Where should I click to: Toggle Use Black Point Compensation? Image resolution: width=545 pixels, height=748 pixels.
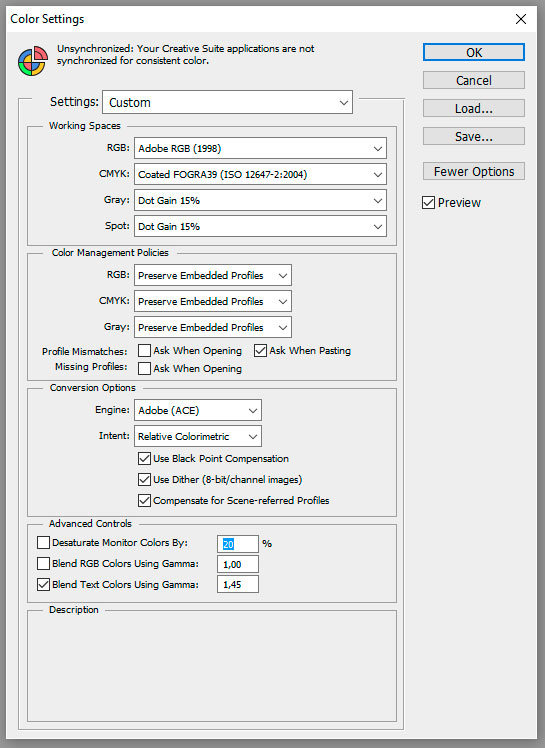click(144, 458)
